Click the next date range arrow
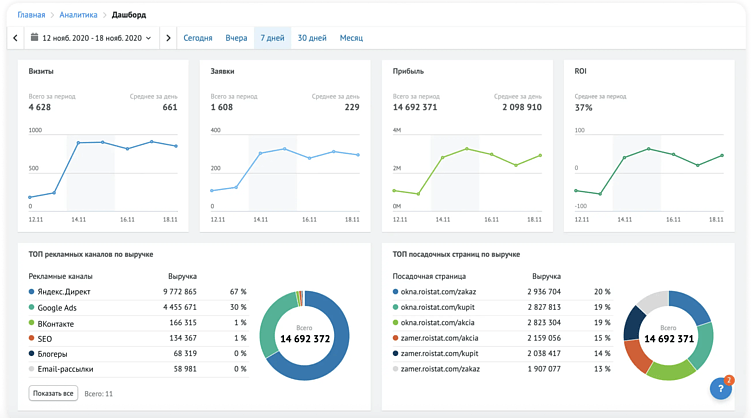 [168, 38]
